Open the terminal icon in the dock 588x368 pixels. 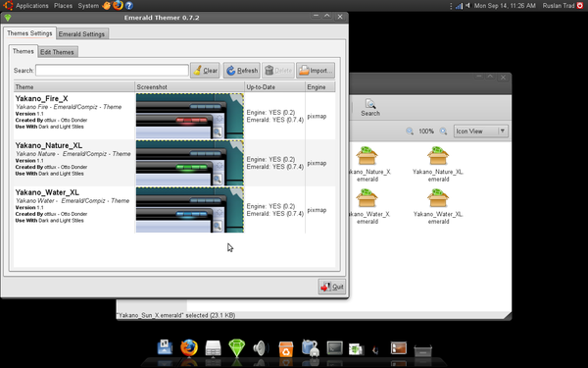(334, 348)
